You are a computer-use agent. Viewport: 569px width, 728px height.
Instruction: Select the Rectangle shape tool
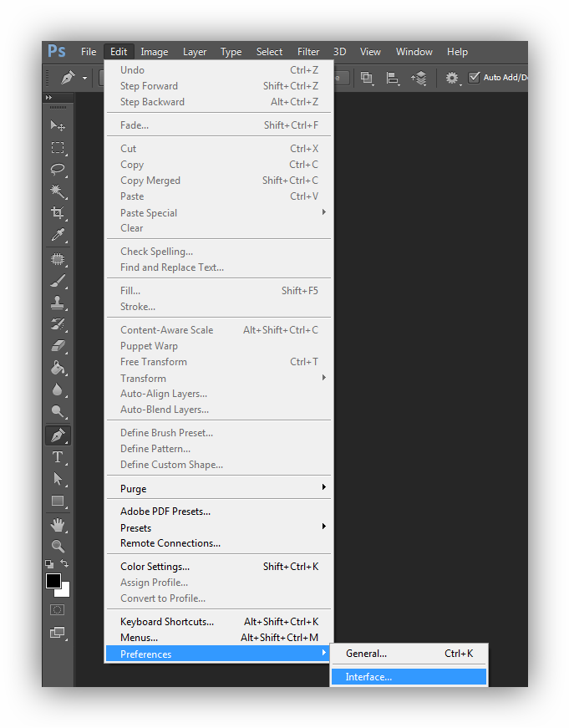tap(58, 501)
